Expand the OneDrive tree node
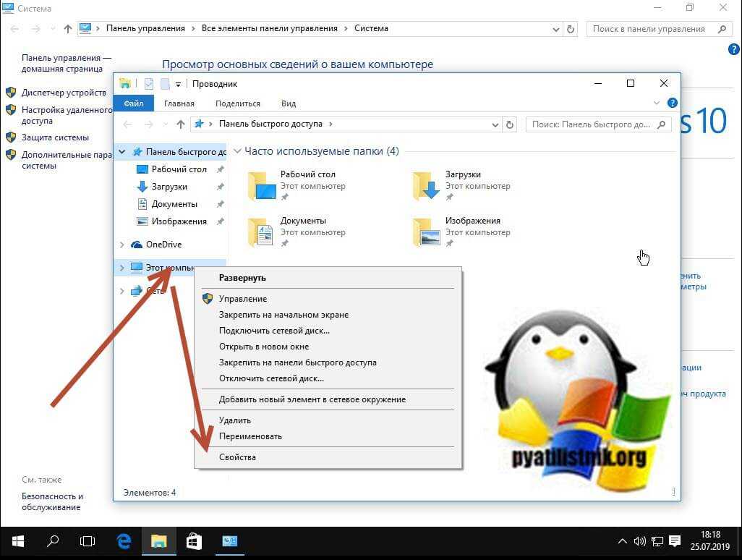 click(122, 245)
